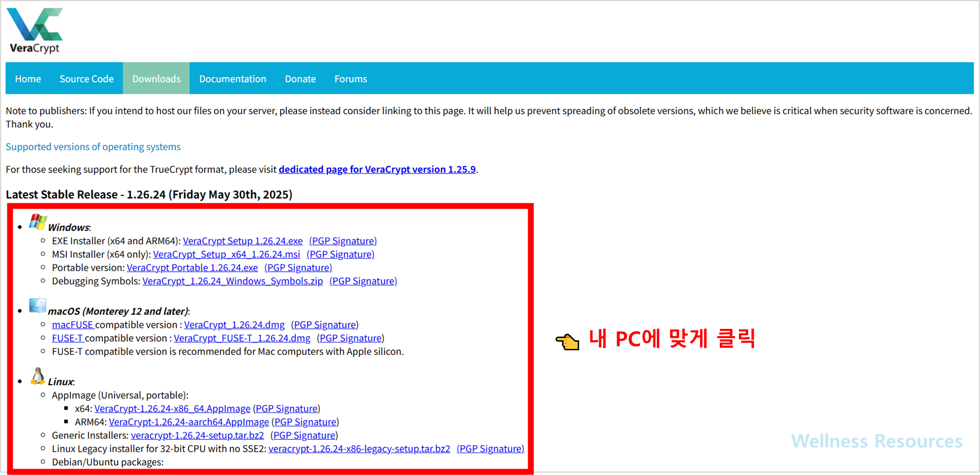Open the Forums page
This screenshot has width=980, height=475.
(x=351, y=79)
